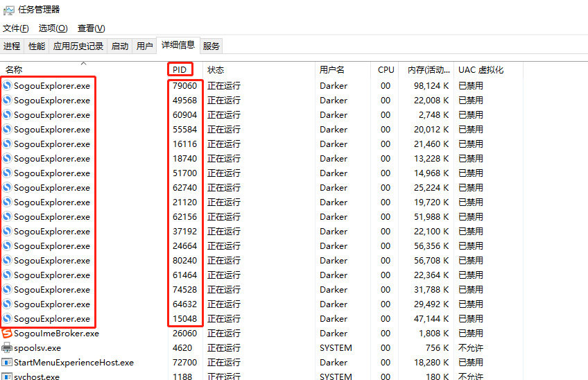Click the Darker user of StartMenuExperienceHost.exe
This screenshot has height=380, width=588.
(x=334, y=363)
